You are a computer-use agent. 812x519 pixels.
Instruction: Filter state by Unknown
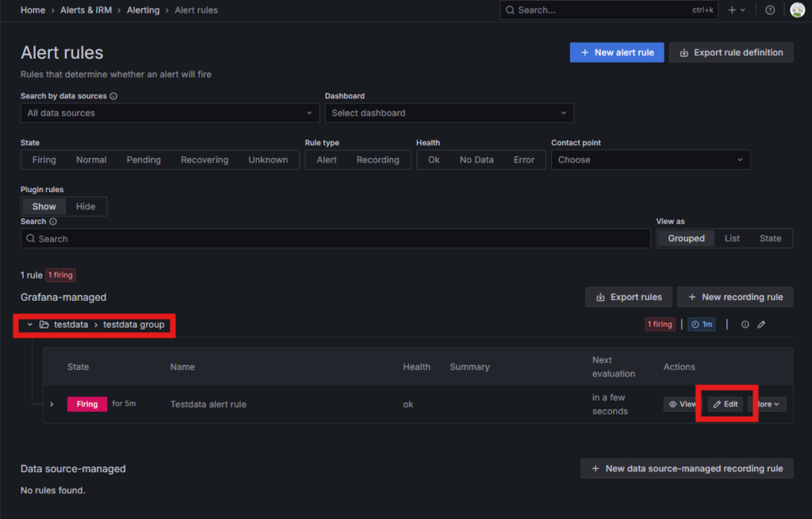coord(268,160)
